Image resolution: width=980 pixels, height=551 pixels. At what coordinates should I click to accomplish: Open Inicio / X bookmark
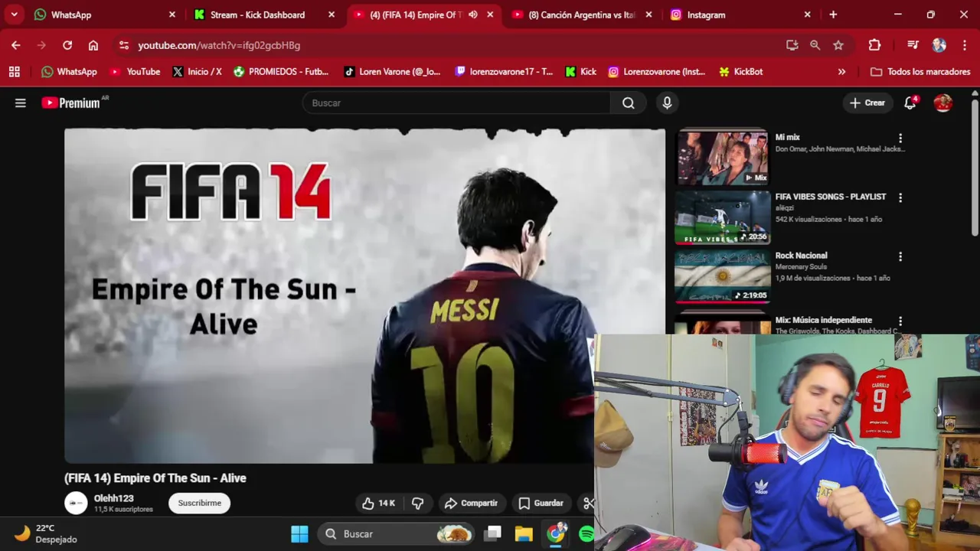click(198, 71)
